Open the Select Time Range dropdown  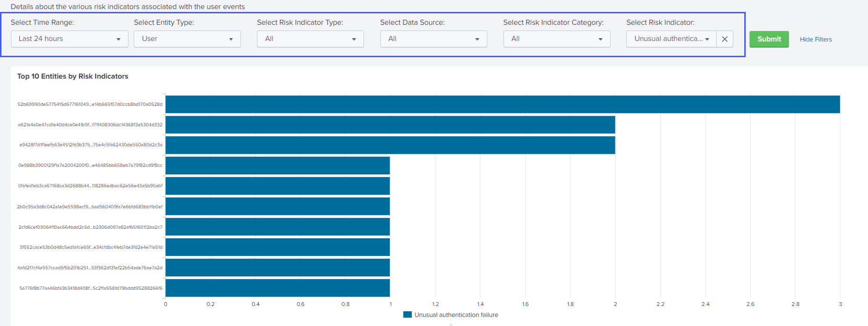click(69, 39)
